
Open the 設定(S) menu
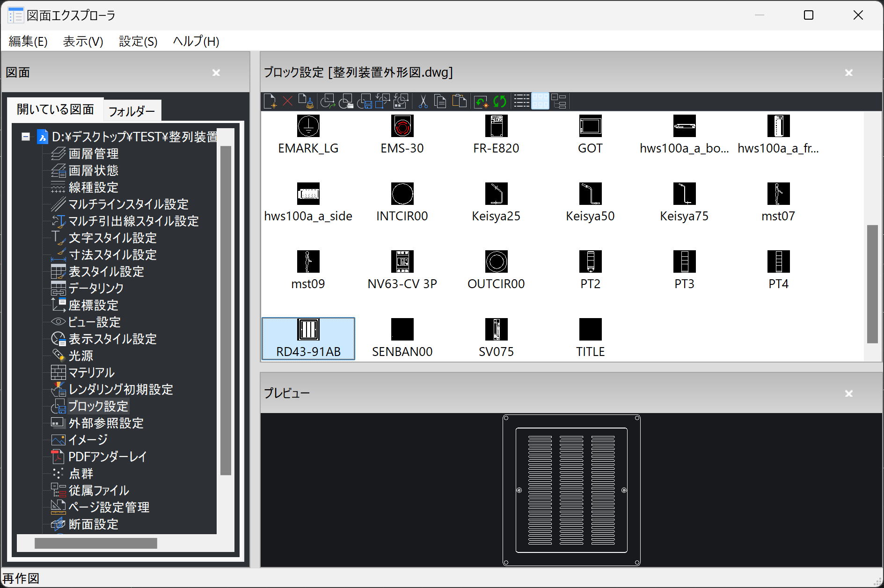pos(138,42)
